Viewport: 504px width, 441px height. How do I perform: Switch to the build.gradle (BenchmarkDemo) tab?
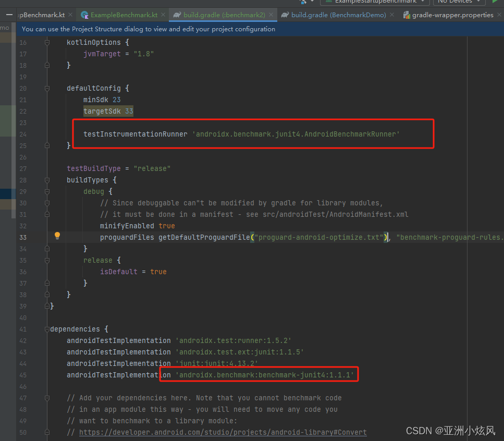tap(339, 15)
